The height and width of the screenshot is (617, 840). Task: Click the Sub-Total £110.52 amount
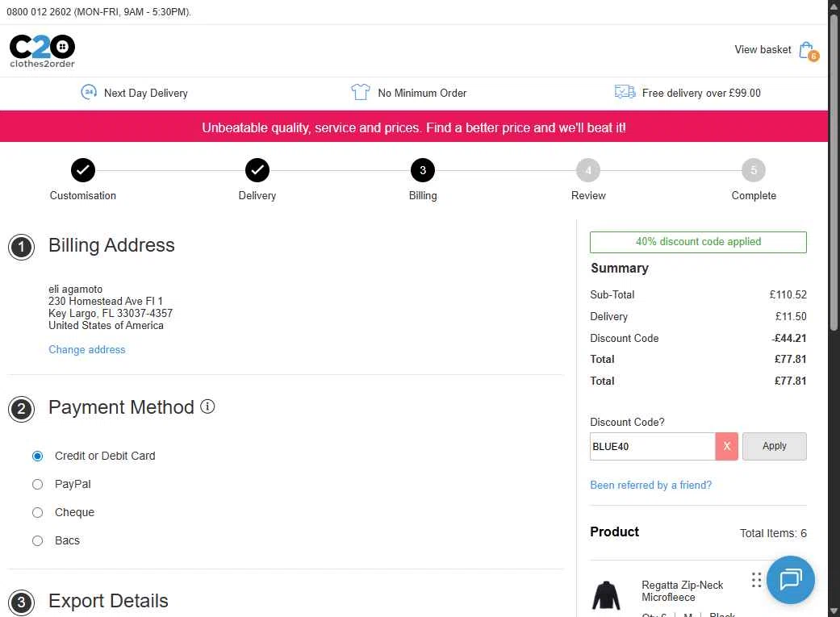tap(788, 294)
